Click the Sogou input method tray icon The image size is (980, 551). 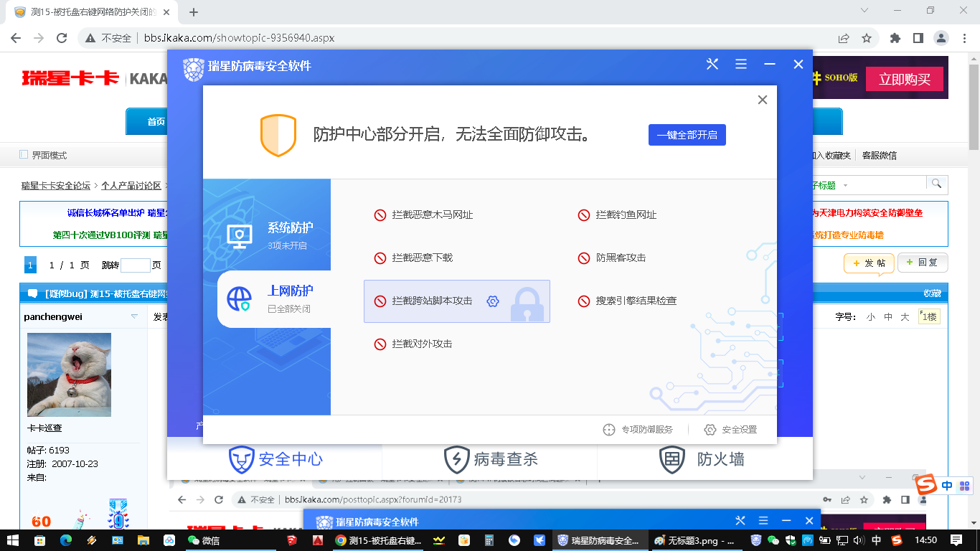point(896,540)
